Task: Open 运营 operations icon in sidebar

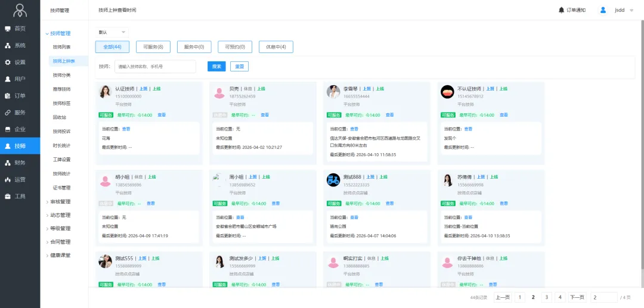Action: coord(8,179)
